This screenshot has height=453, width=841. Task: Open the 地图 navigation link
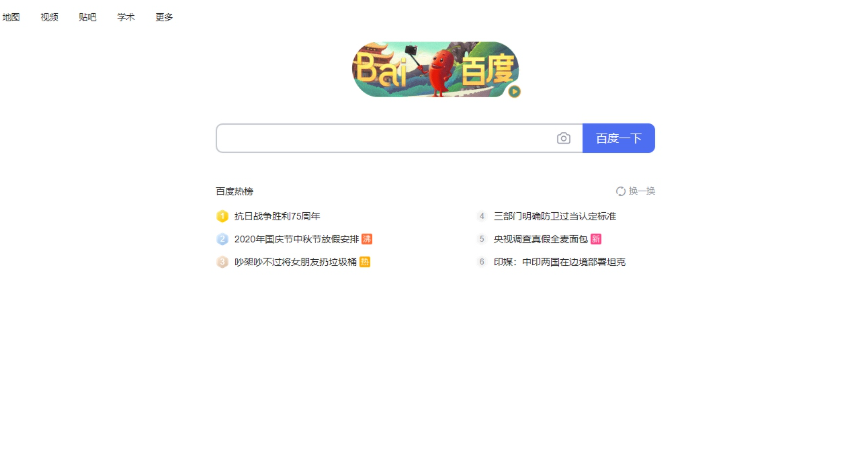click(x=11, y=17)
